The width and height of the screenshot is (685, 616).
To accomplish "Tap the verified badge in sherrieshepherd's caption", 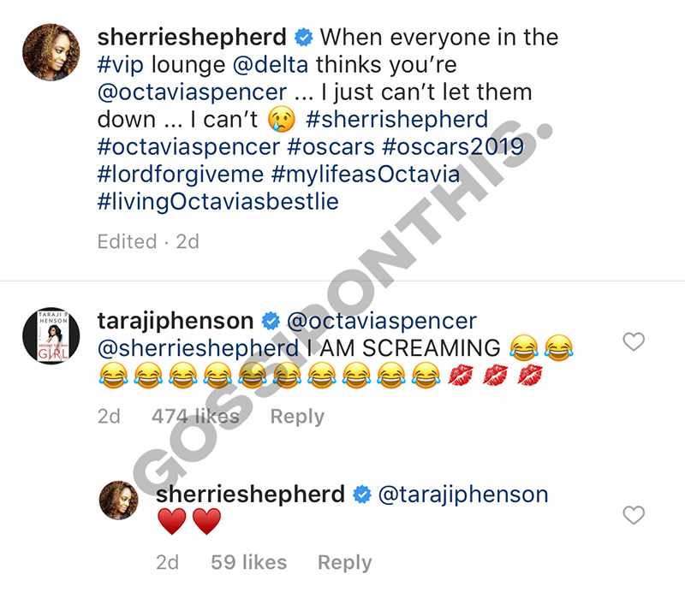I will click(303, 37).
